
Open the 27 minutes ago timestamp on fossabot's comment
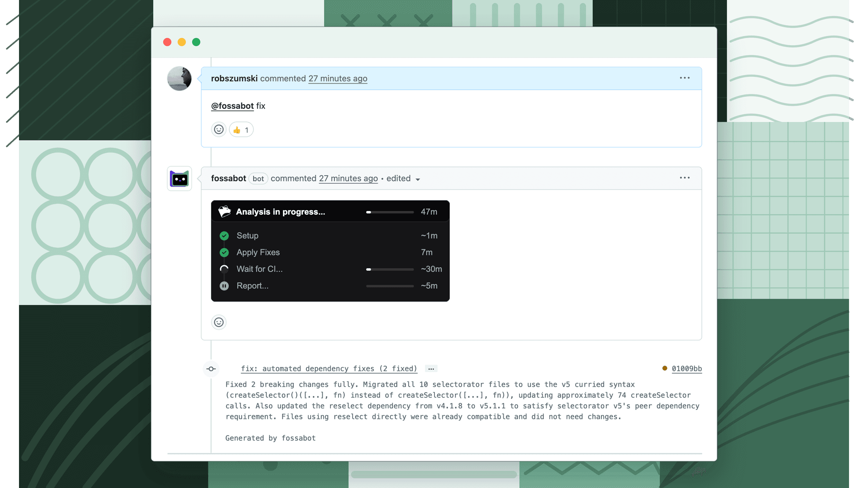(348, 178)
